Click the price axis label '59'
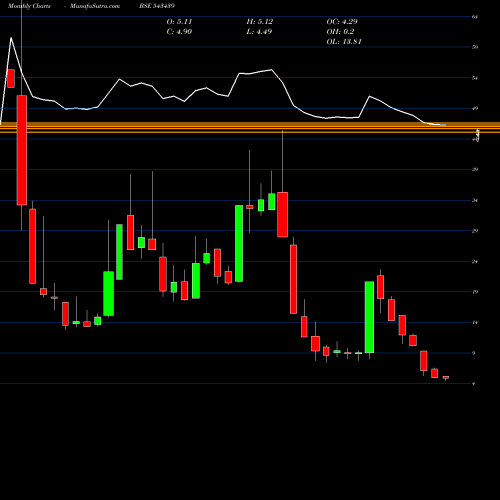500x500 pixels. click(475, 47)
